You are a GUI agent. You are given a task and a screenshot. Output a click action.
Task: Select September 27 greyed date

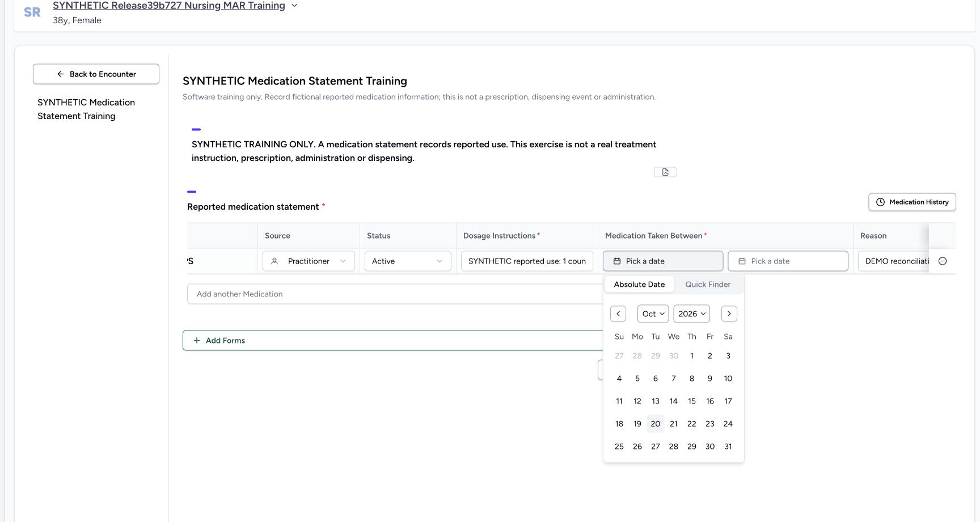(619, 356)
